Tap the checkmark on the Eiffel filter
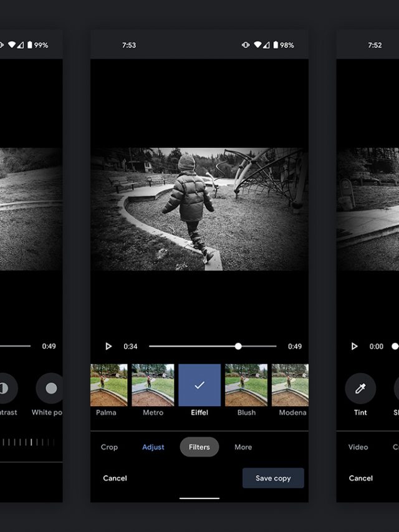Viewport: 399px width, 532px height. point(199,385)
